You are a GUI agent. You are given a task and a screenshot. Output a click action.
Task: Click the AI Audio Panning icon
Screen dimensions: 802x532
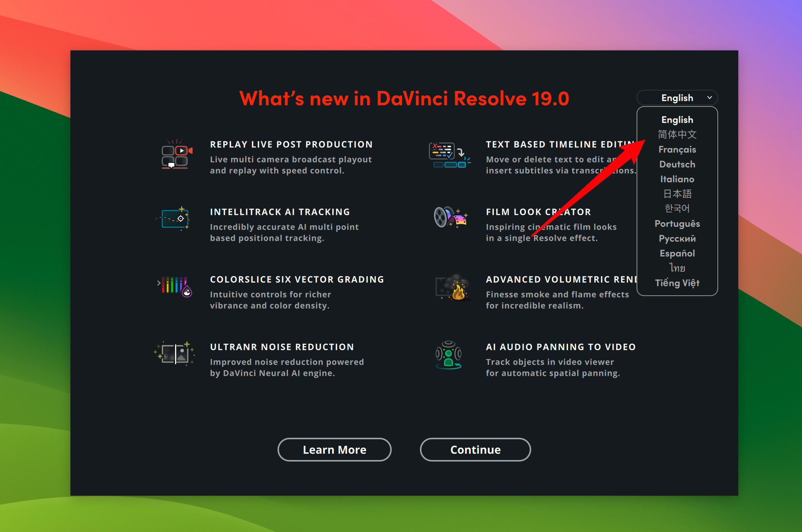tap(448, 355)
